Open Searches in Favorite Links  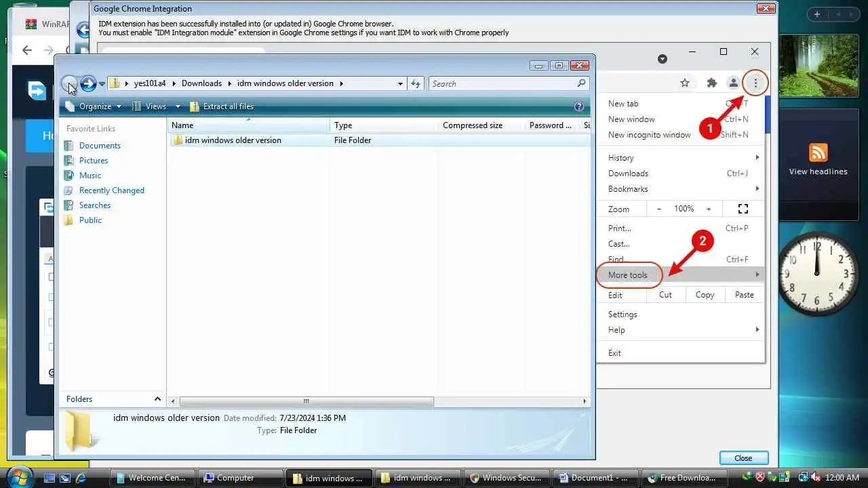94,205
